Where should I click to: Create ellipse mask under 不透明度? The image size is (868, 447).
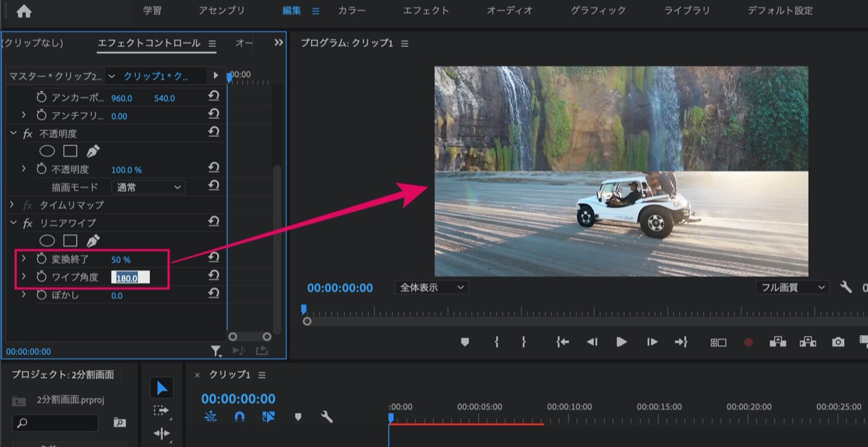[47, 151]
